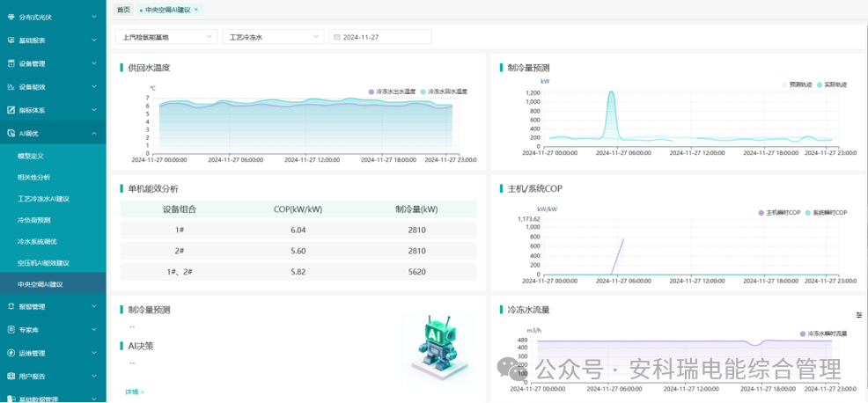
Task: Toggle 冷冻水回水温度 legend series
Action: coord(444,92)
